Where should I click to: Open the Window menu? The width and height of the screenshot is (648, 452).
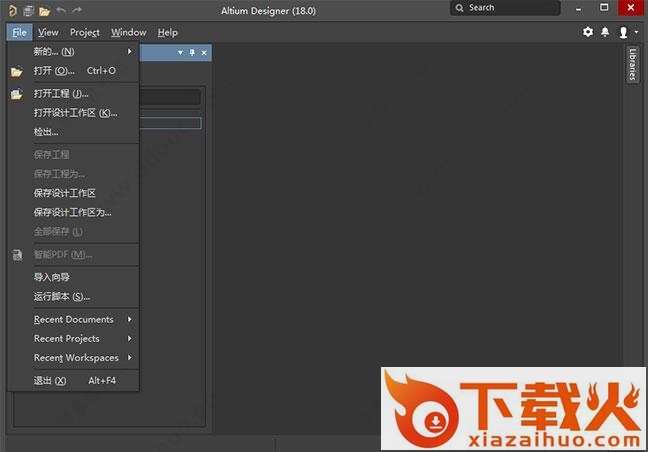click(x=129, y=32)
